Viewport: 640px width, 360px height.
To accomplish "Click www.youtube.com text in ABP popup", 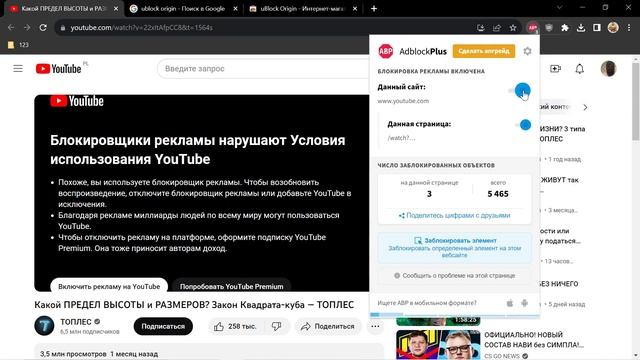I will [x=403, y=101].
